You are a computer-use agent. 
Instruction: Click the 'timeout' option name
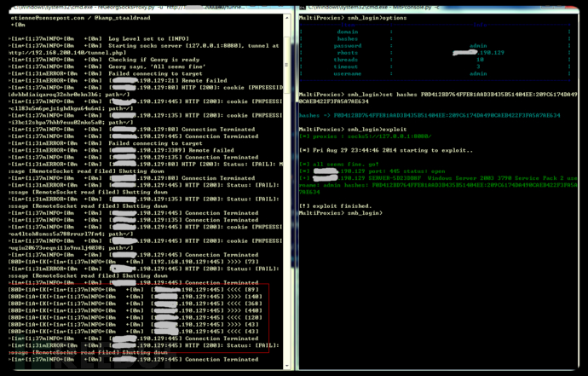(346, 67)
